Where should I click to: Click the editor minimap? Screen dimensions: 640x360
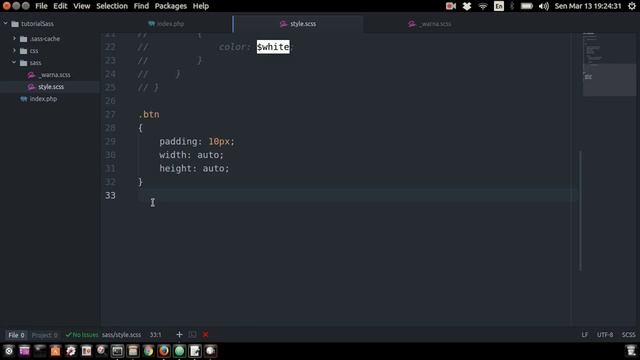(x=609, y=64)
